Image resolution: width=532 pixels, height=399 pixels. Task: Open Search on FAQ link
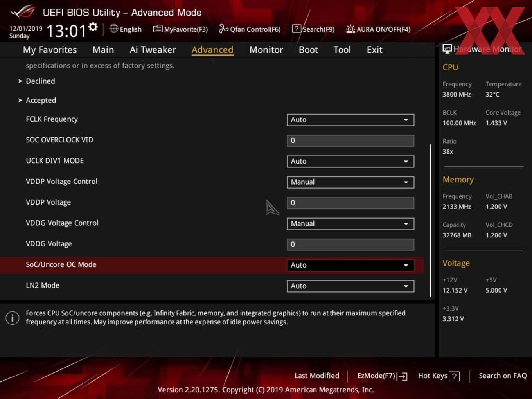pos(503,376)
